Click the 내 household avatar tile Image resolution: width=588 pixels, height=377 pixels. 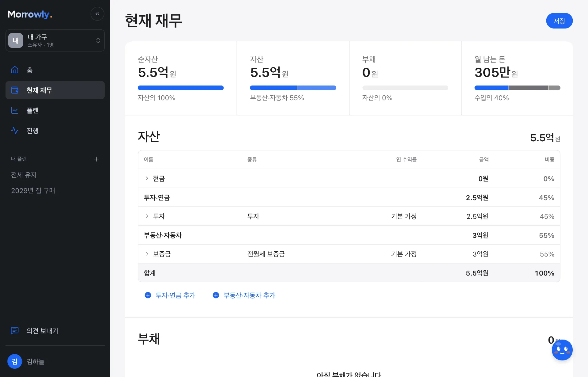tap(16, 40)
